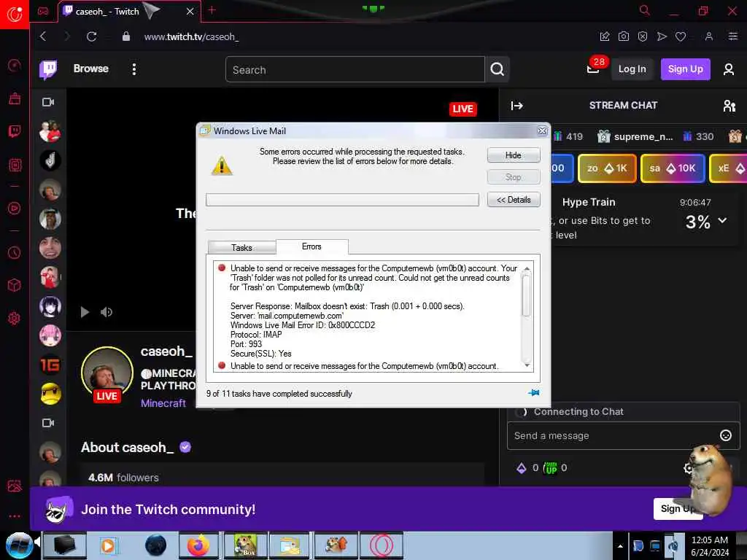Open Twitch panel in Opera sidebar

tap(15, 131)
